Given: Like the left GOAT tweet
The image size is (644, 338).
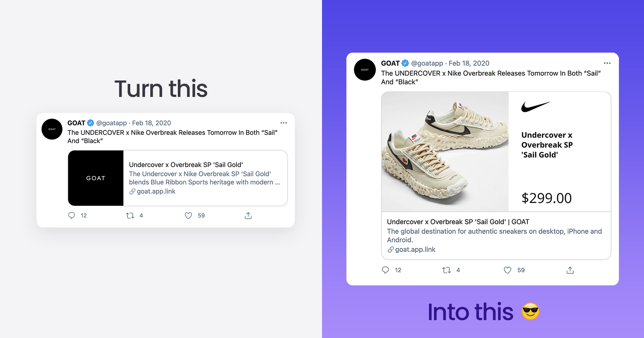Looking at the screenshot, I should click(x=188, y=215).
